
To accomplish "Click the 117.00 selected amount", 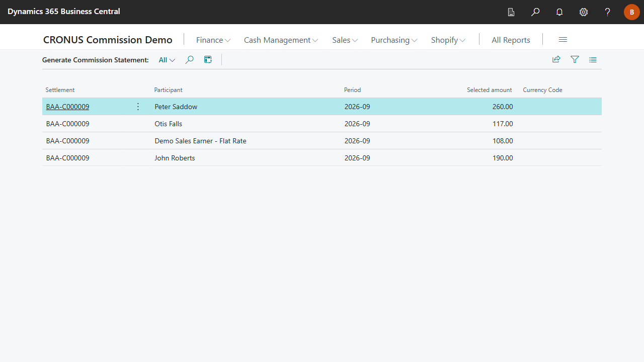I will pyautogui.click(x=503, y=124).
